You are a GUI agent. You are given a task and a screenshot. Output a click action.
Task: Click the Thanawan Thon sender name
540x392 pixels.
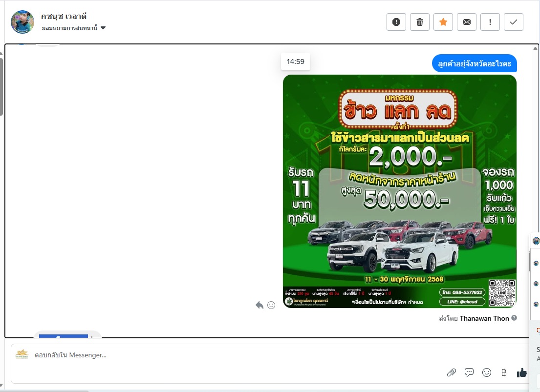(484, 318)
